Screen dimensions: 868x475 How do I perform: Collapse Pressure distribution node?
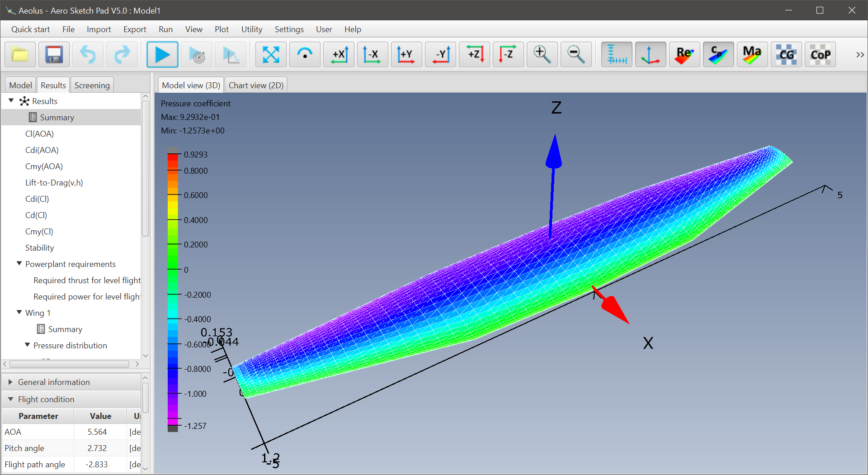(x=27, y=345)
